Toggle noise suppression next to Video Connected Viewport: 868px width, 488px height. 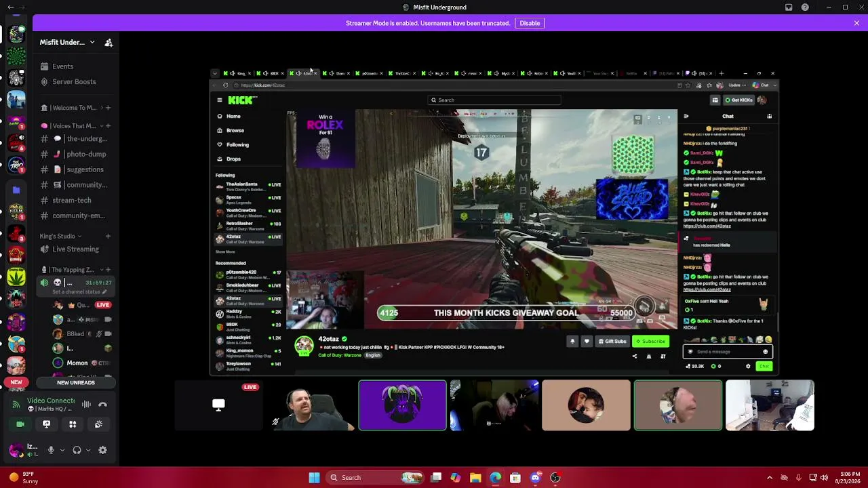tap(86, 405)
